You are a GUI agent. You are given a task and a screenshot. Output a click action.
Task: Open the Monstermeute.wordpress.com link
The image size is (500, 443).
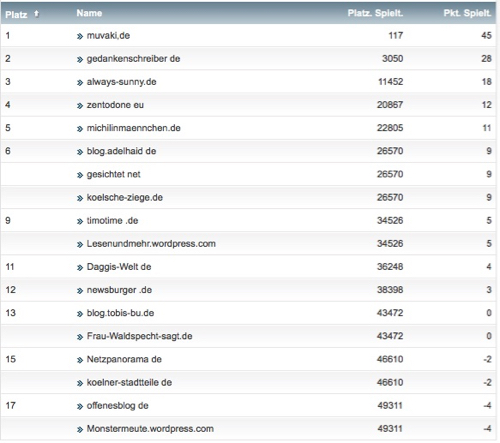pyautogui.click(x=150, y=429)
